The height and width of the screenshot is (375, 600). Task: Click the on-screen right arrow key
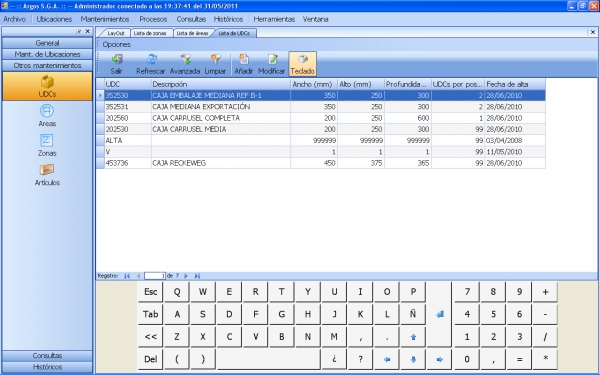point(440,359)
